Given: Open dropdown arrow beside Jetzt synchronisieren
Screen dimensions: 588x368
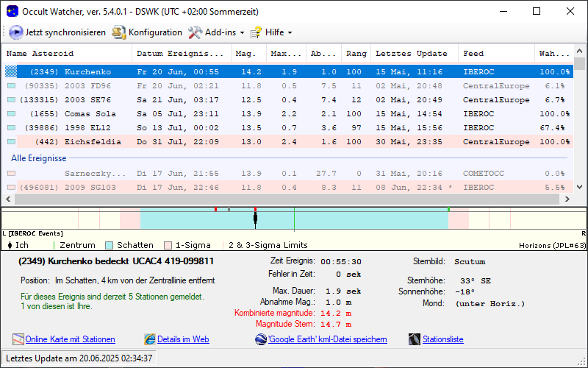Looking at the screenshot, I should [6, 33].
